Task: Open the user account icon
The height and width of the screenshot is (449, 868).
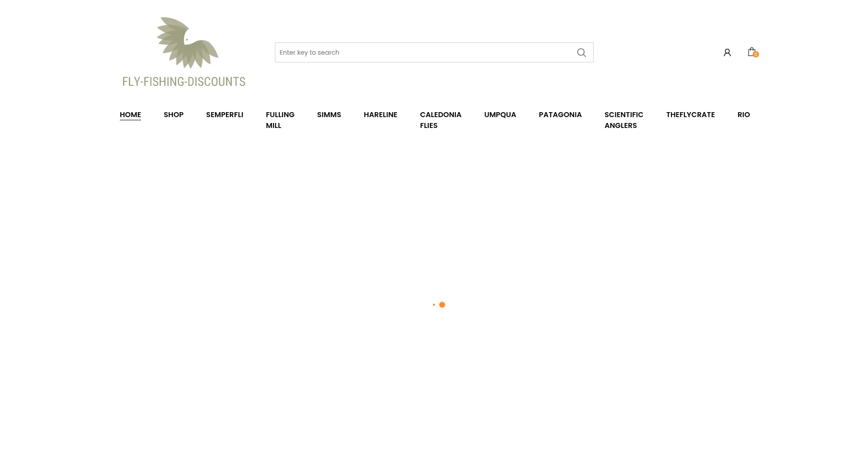Action: pos(727,52)
